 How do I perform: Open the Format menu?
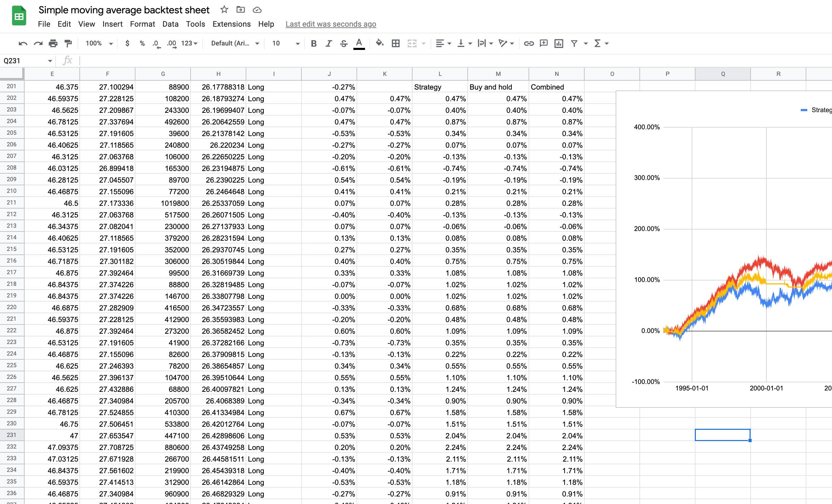tap(143, 24)
